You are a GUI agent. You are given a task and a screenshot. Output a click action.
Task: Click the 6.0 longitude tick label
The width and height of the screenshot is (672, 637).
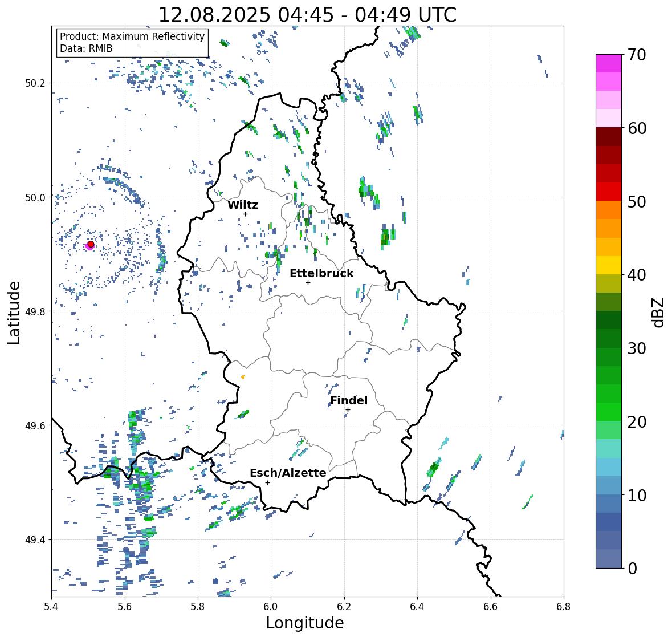pos(271,607)
